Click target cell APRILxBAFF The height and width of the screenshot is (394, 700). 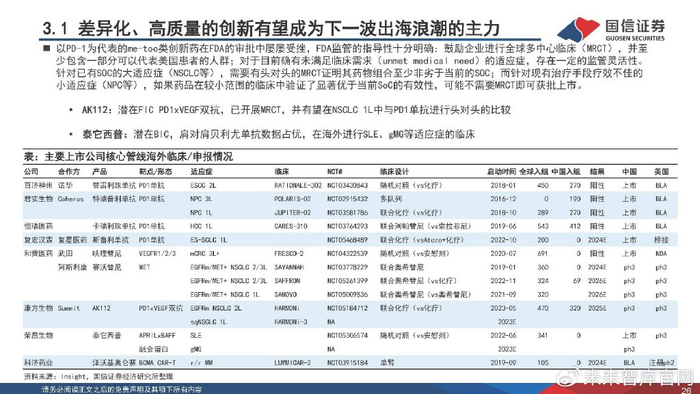point(157,335)
